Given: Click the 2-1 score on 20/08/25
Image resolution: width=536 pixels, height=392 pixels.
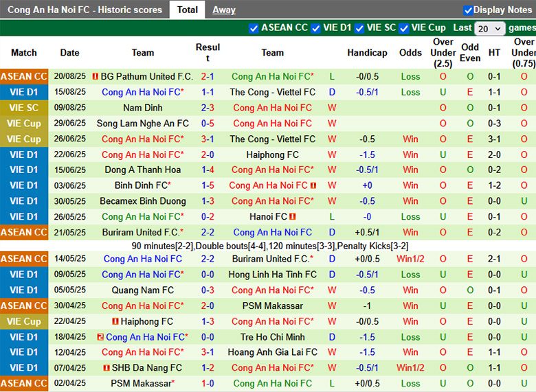Looking at the screenshot, I should coord(208,76).
